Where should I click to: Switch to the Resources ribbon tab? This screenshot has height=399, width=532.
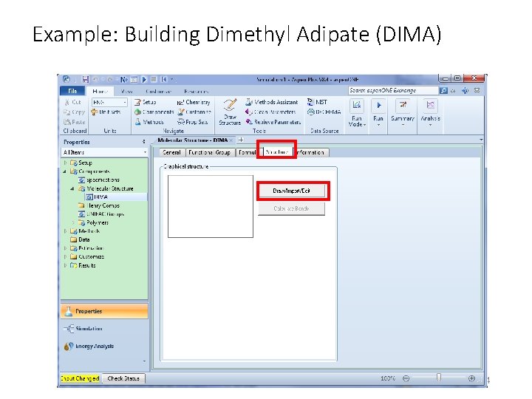coord(196,92)
